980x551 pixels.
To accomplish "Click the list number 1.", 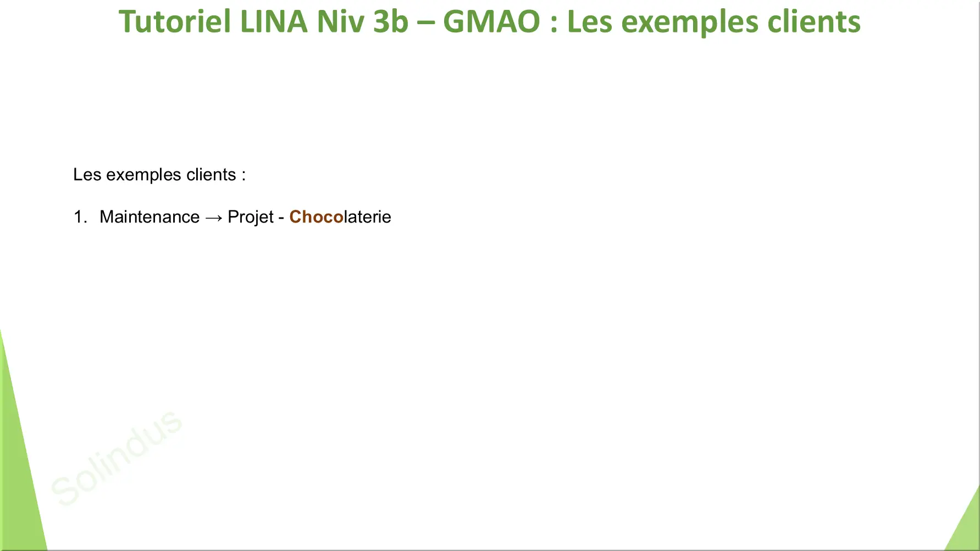I will coord(80,217).
